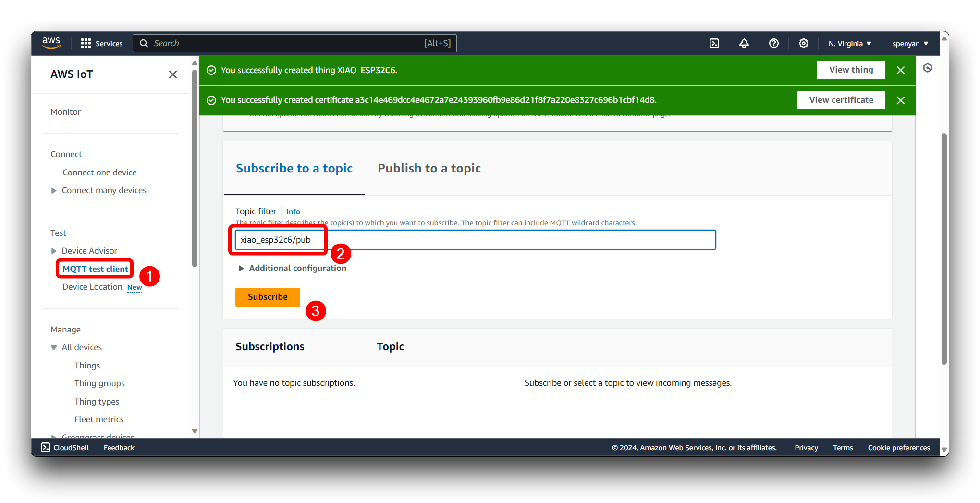Open the Terms link
The image size is (980, 503).
pyautogui.click(x=843, y=448)
